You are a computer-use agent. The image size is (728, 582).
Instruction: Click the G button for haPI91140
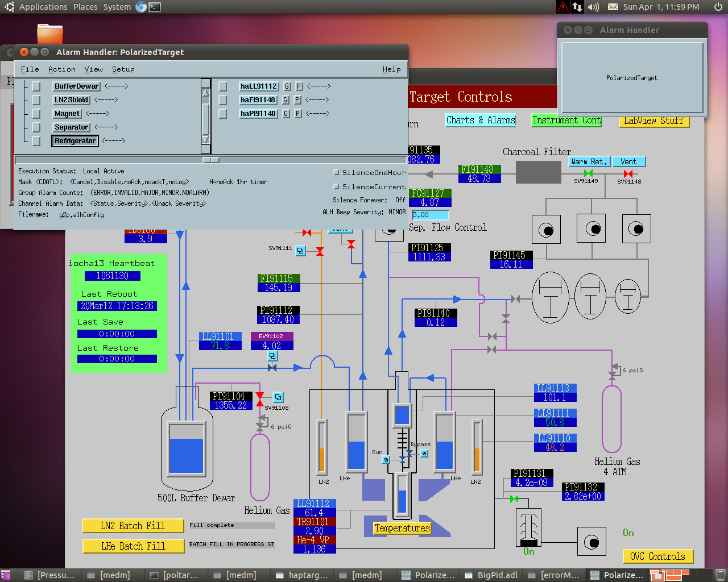click(x=286, y=114)
